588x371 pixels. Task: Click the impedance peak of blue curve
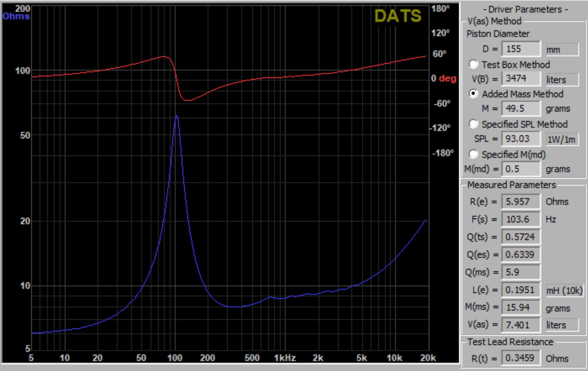[x=177, y=116]
